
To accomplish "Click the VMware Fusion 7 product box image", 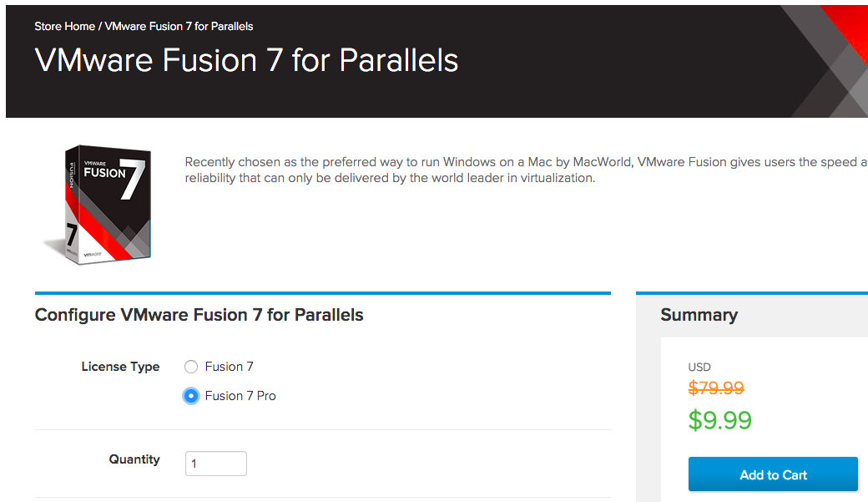I will 98,205.
